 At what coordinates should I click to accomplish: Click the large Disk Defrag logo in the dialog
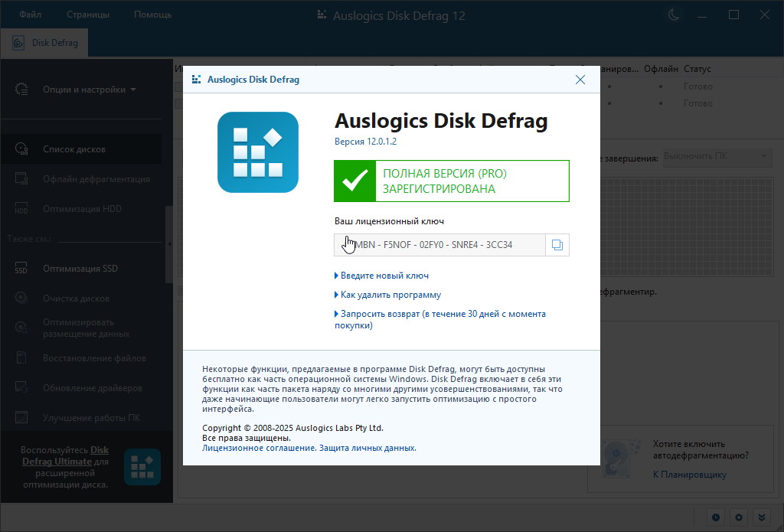[258, 152]
